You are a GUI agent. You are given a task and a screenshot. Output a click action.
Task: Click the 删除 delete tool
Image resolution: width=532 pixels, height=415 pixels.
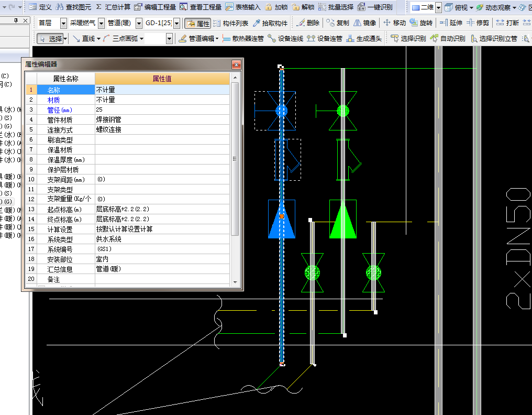pyautogui.click(x=307, y=23)
